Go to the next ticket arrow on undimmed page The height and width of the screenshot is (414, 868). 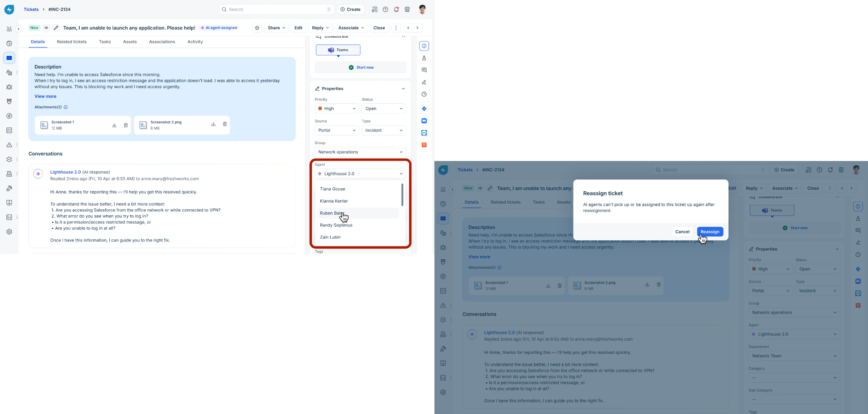417,28
